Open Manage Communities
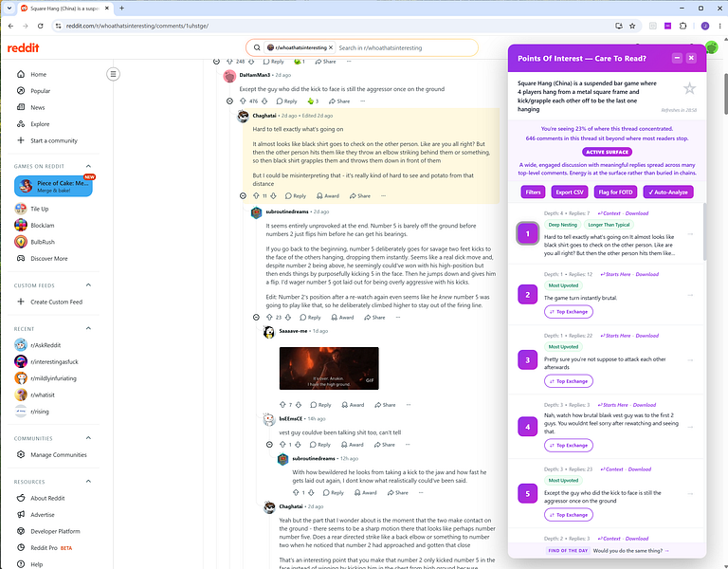Image resolution: width=728 pixels, height=569 pixels. tap(59, 455)
